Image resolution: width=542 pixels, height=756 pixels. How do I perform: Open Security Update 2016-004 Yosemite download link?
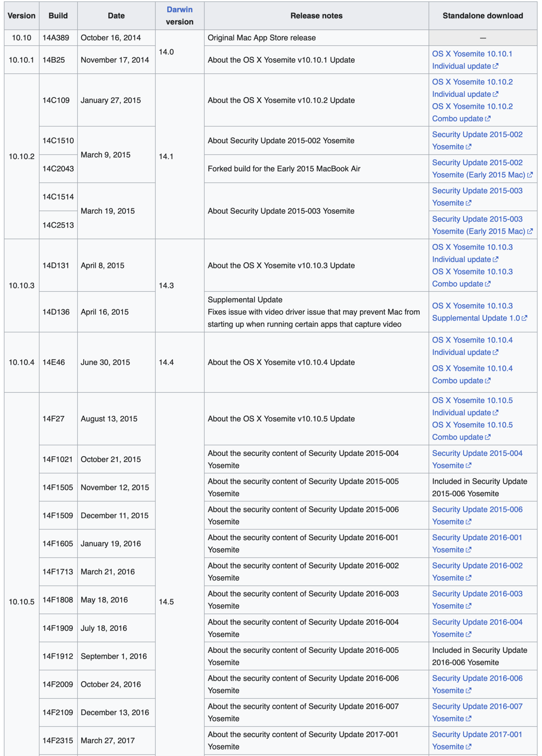coord(477,628)
